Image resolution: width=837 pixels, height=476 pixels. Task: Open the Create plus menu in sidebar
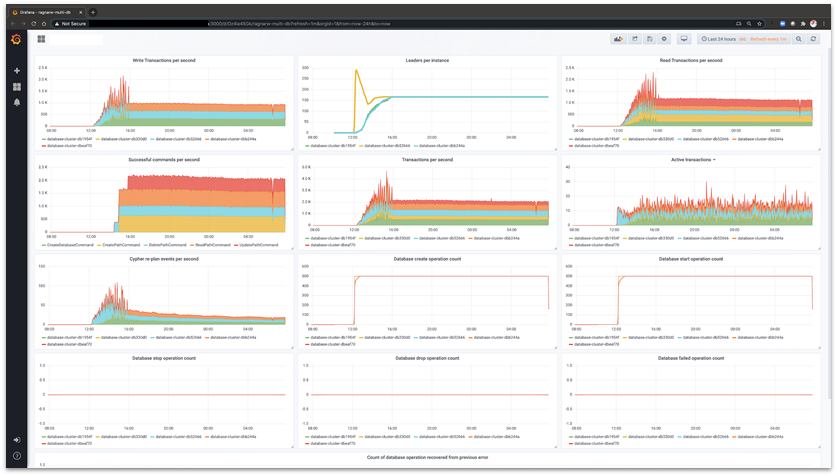click(x=17, y=70)
